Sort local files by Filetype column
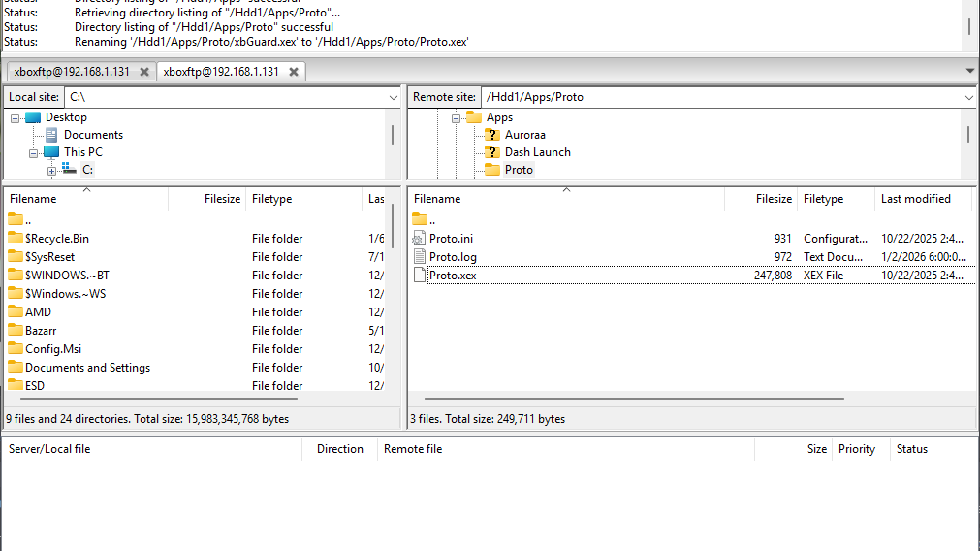 (x=303, y=199)
